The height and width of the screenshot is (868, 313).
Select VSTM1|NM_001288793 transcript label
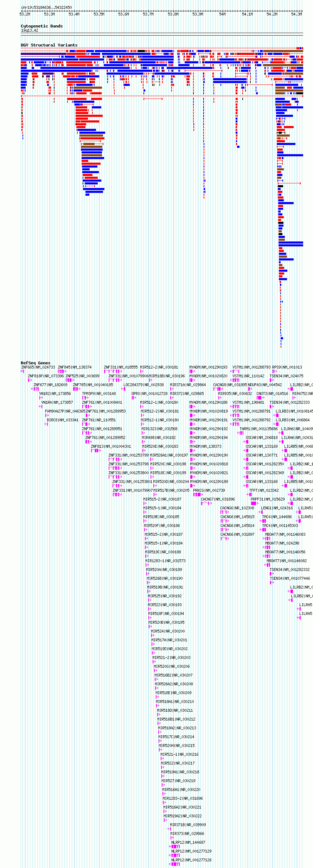251,367
